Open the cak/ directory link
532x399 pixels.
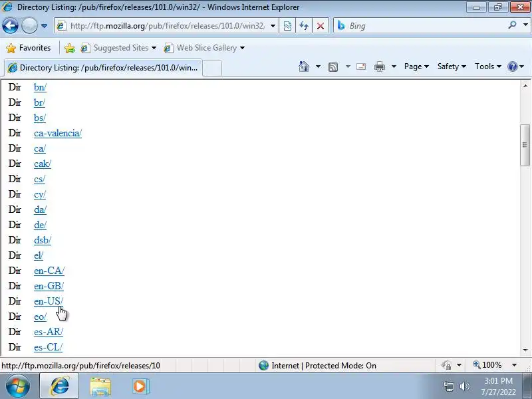coord(43,164)
